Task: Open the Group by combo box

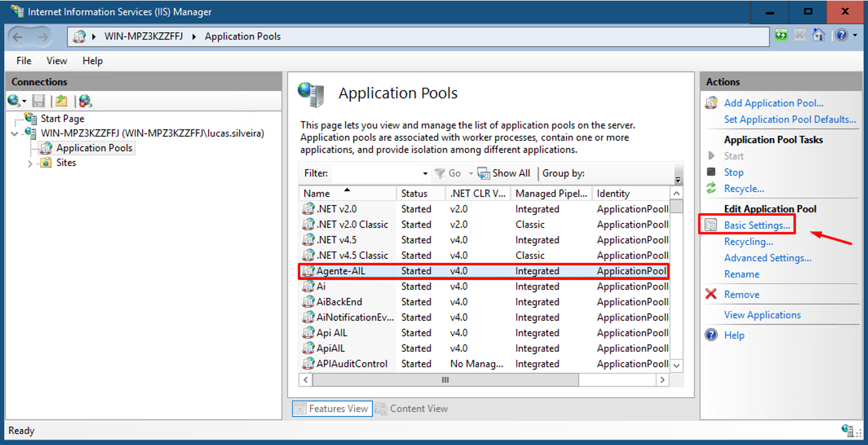Action: 630,173
